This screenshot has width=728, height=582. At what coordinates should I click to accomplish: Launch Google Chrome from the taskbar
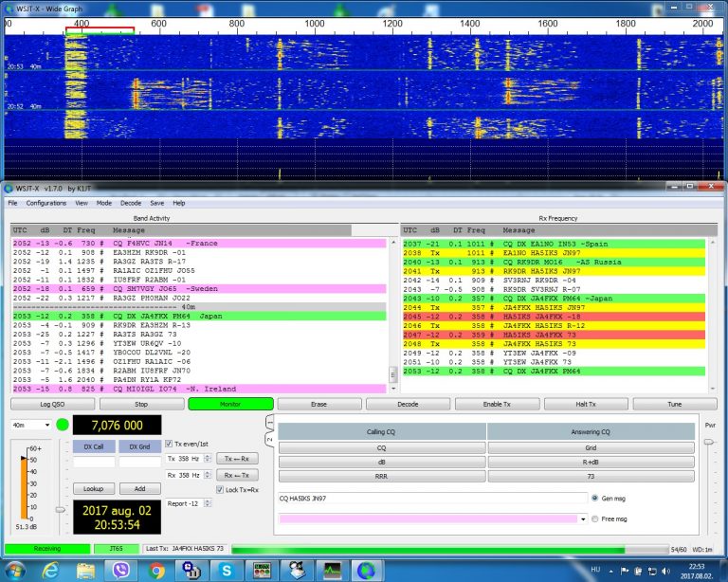[156, 570]
